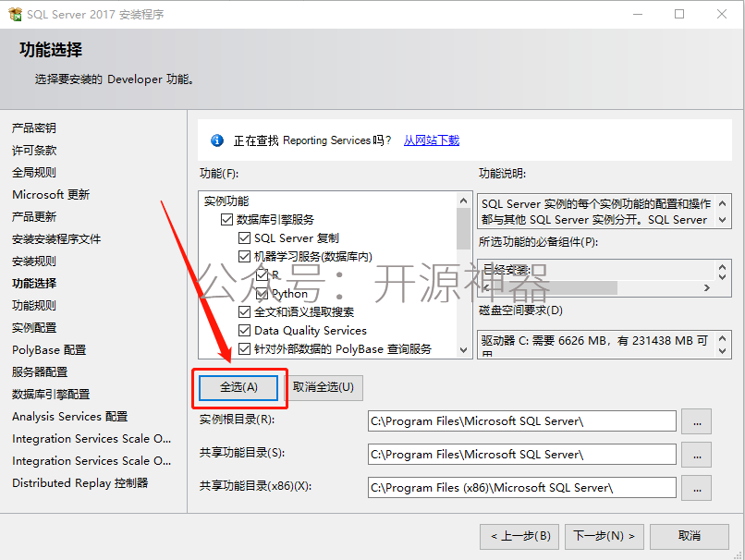Click prerequisites box scroll down arrow
Viewport: 745px width, 560px height.
coord(723,276)
